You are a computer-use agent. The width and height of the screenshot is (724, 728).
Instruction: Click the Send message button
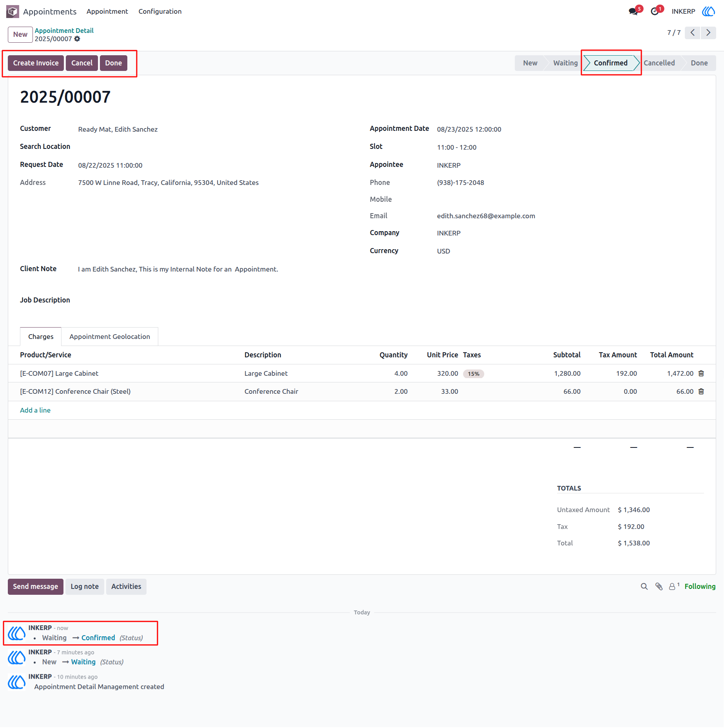(x=36, y=587)
